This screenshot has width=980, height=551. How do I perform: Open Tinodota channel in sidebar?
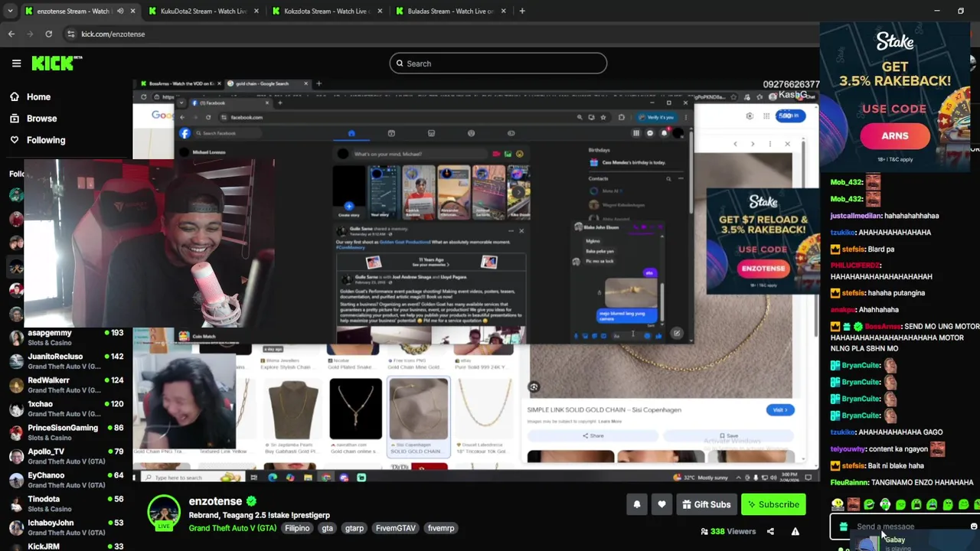point(66,504)
